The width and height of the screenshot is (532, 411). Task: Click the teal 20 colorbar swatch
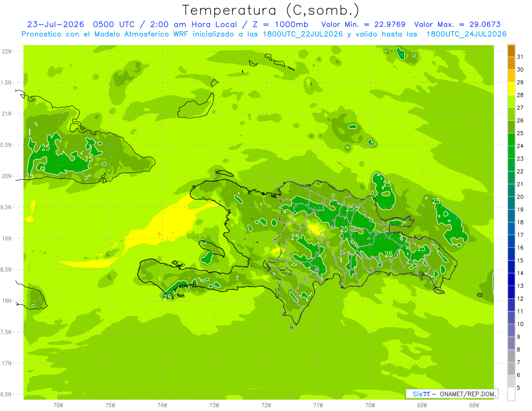[x=511, y=191]
